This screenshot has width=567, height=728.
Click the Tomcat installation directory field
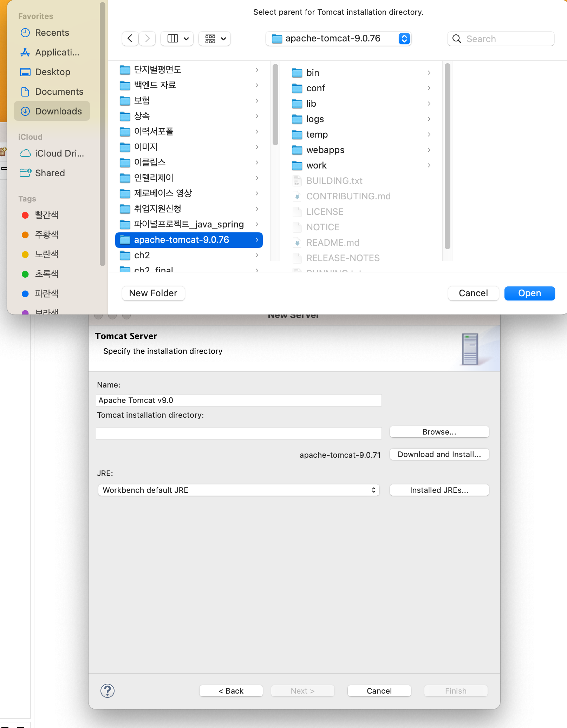click(x=239, y=433)
